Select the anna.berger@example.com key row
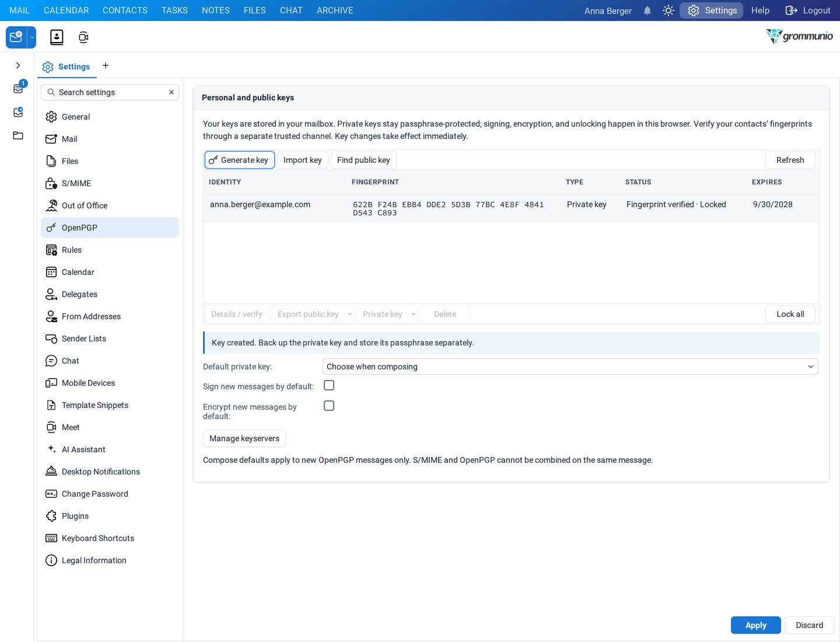 point(511,208)
